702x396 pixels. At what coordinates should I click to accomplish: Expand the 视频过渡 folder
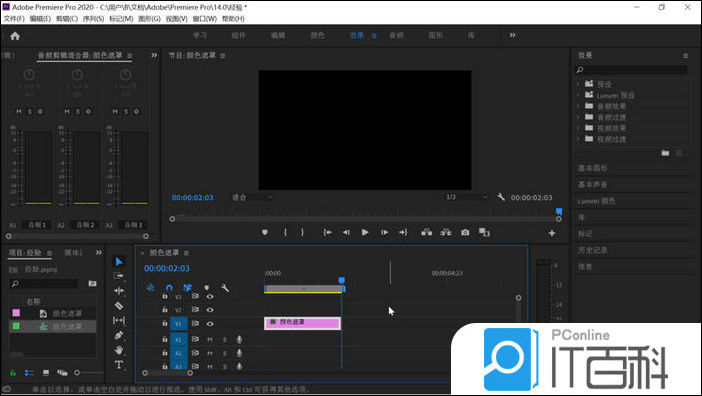tap(578, 139)
